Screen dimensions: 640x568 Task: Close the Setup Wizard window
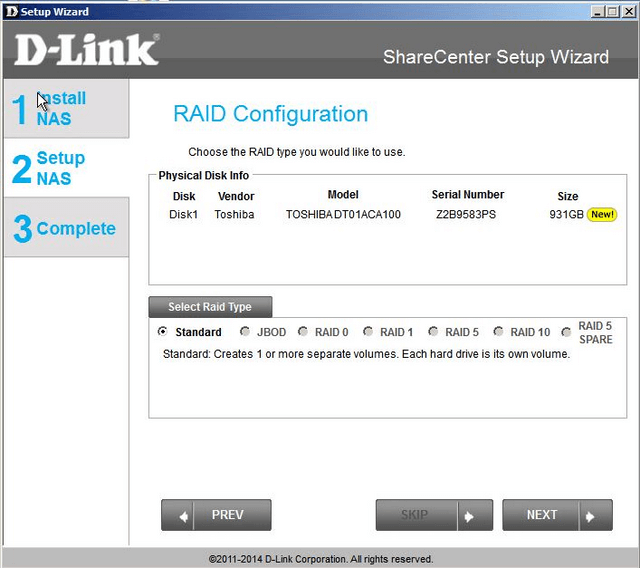(x=629, y=11)
